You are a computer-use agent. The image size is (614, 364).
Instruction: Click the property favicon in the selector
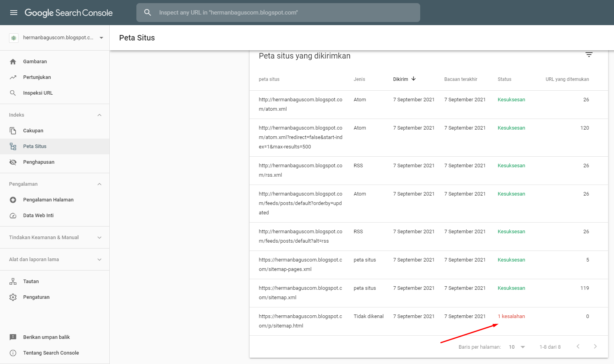[x=14, y=38]
